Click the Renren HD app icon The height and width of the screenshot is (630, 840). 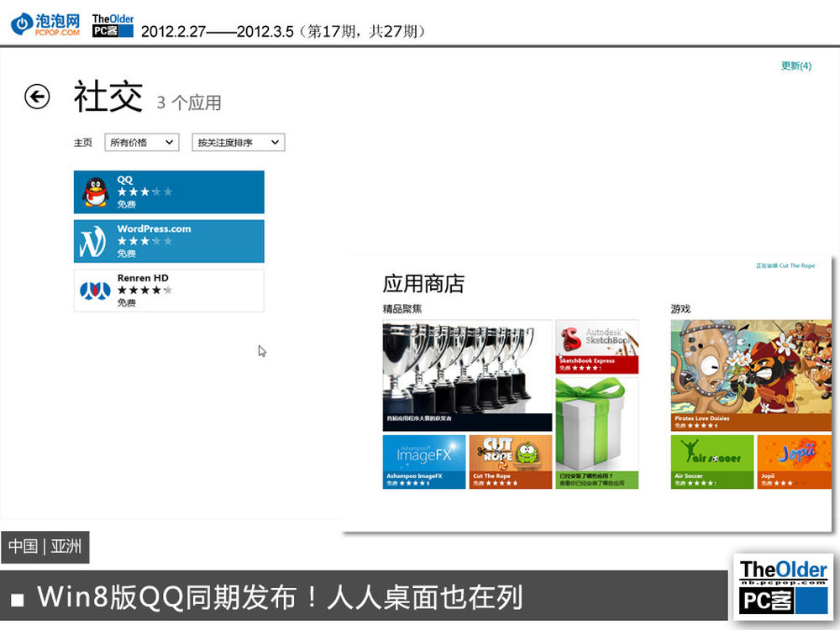point(95,291)
